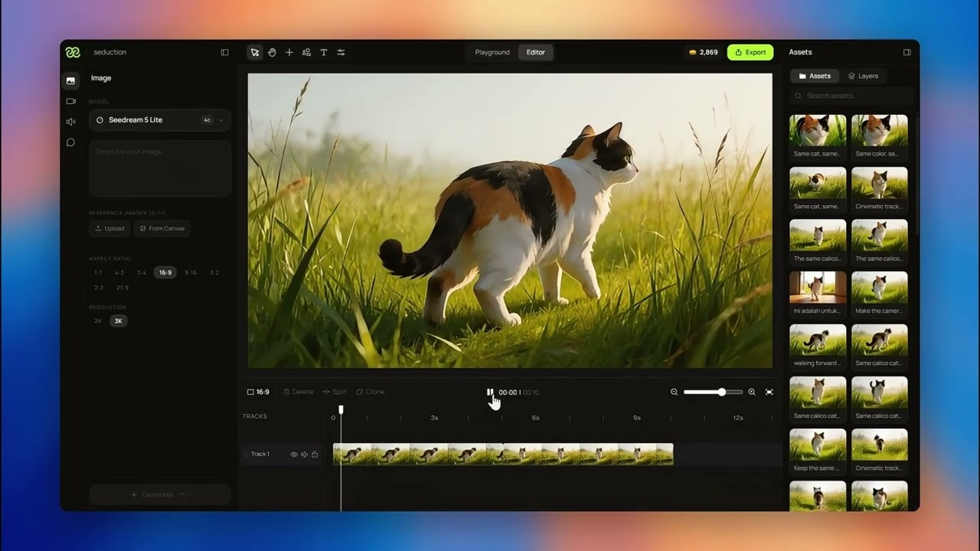Collapse the left sidebar panel icon
The image size is (980, 551).
tap(224, 52)
